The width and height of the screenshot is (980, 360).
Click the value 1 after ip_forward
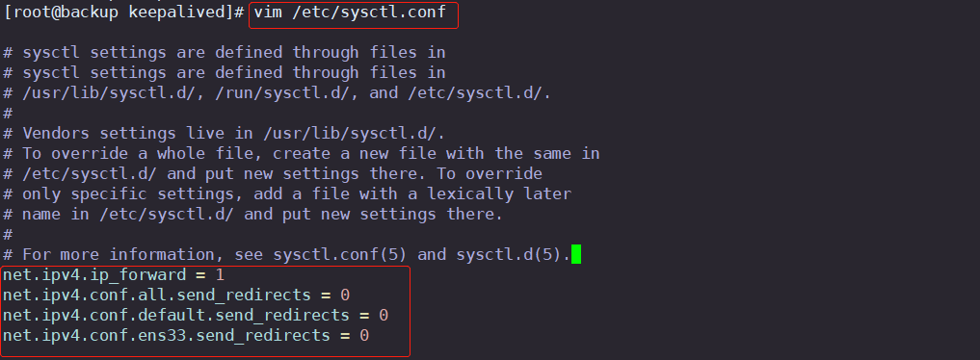(220, 275)
